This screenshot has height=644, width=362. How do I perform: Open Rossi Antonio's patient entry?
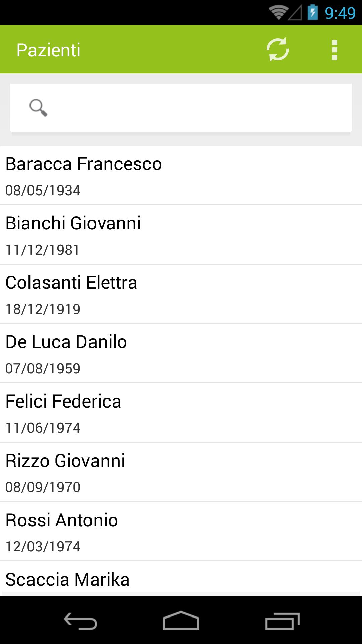point(181,531)
